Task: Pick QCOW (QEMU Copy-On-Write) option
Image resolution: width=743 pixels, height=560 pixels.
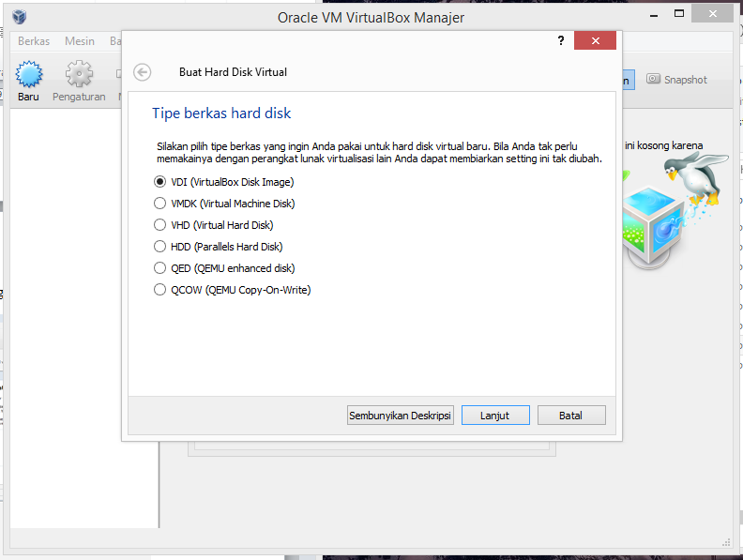Action: click(233, 290)
